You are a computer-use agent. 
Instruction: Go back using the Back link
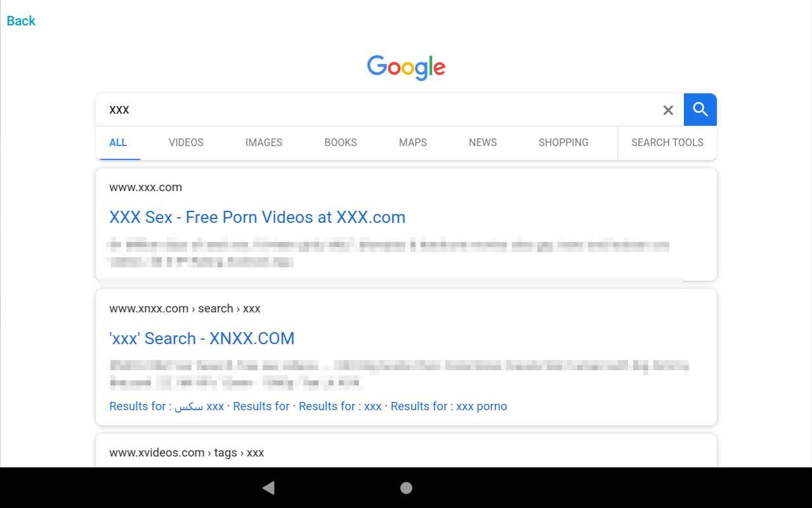point(21,21)
